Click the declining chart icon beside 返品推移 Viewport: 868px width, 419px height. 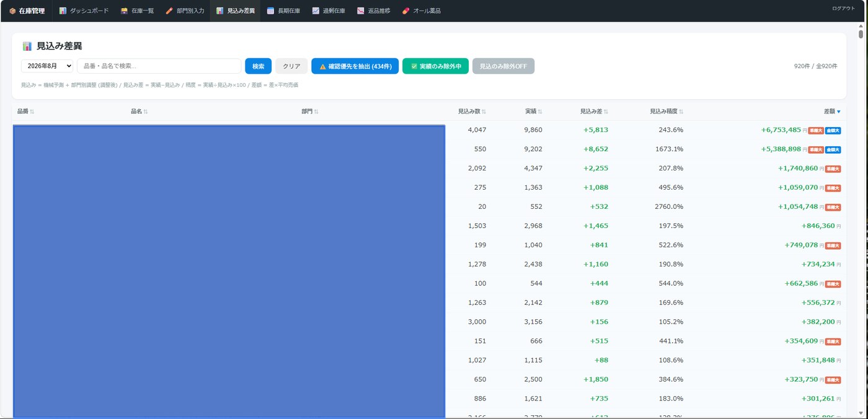click(x=361, y=11)
